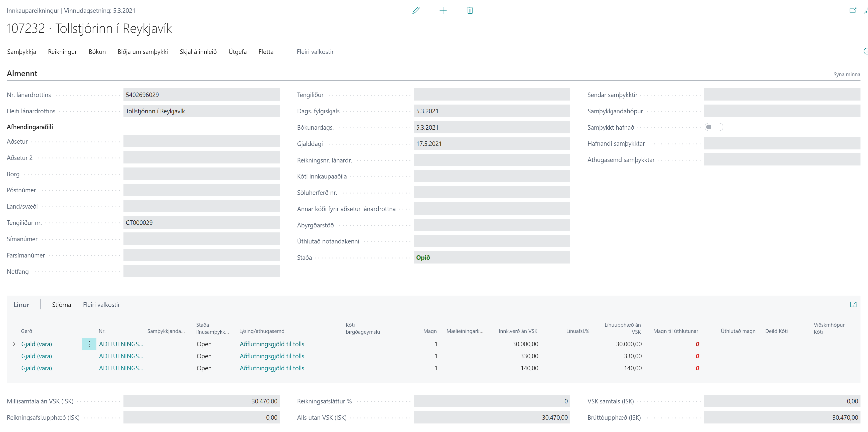Click the Gjalddagi date field

click(491, 144)
